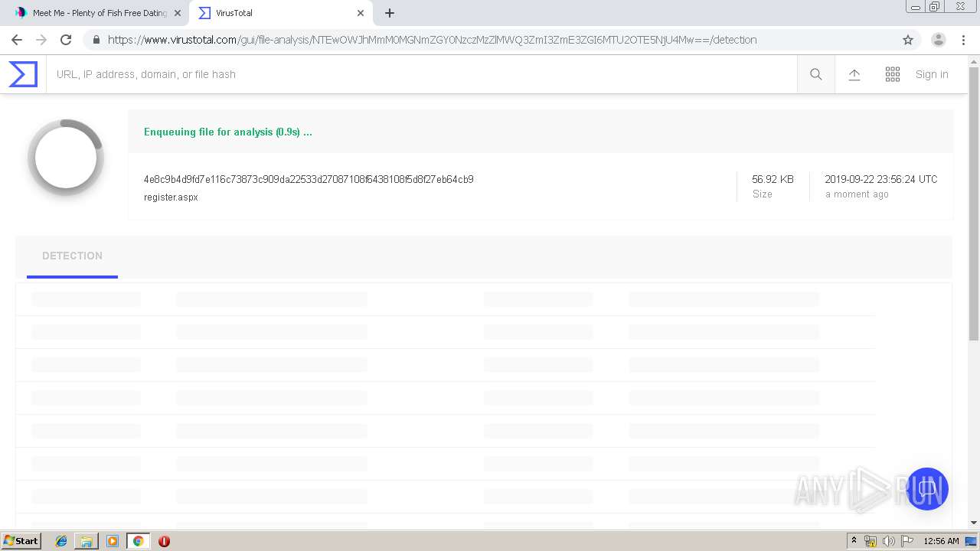The width and height of the screenshot is (980, 551).
Task: Open File Explorer from taskbar
Action: (x=87, y=541)
